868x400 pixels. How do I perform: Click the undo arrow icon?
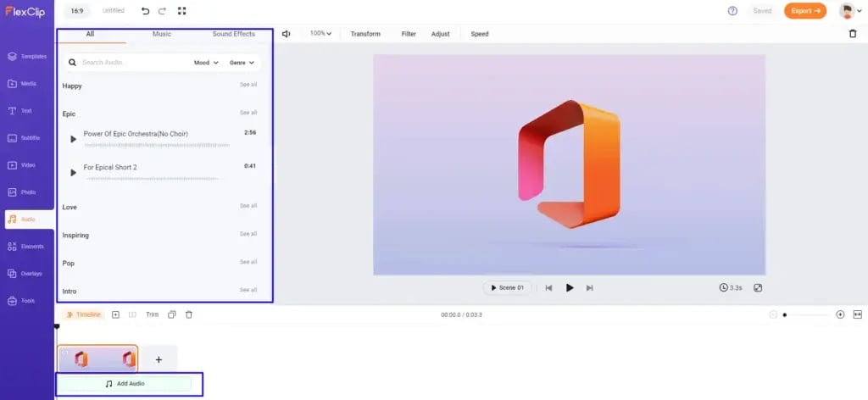point(145,11)
